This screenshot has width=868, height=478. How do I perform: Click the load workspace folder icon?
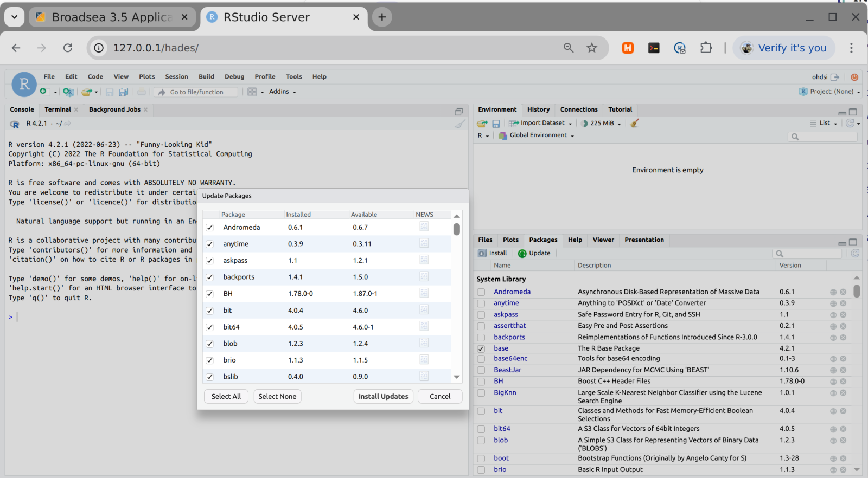[x=482, y=124]
